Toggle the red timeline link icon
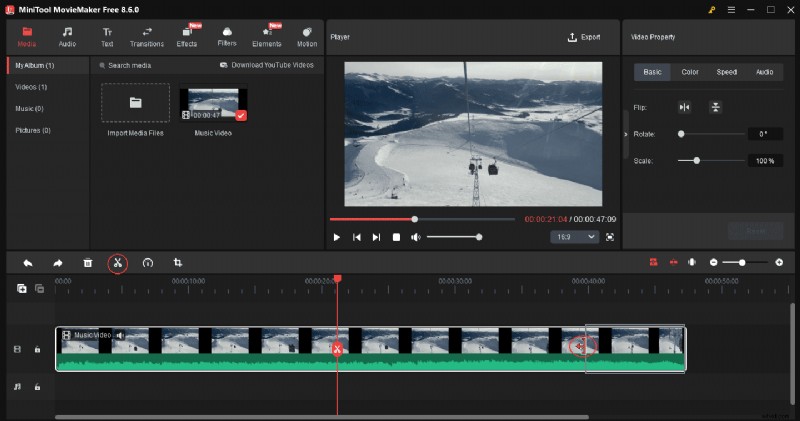800x421 pixels. (673, 262)
